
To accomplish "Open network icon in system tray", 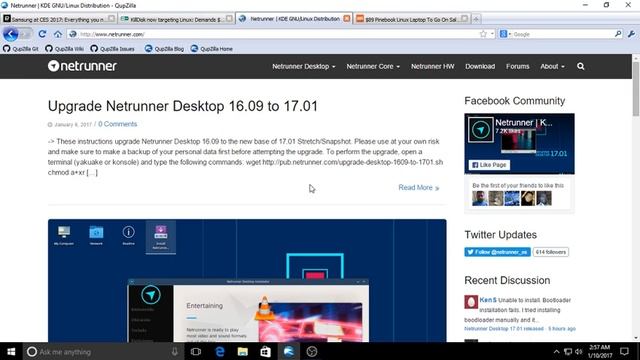I will click(x=568, y=352).
